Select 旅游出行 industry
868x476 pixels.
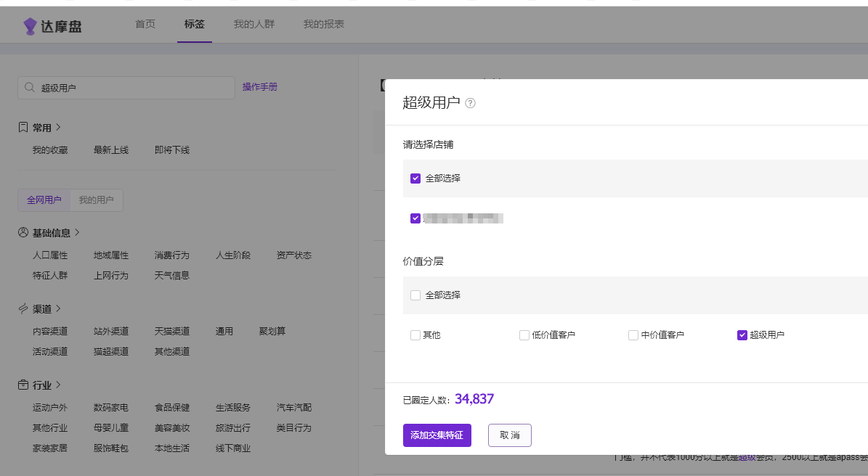point(233,428)
